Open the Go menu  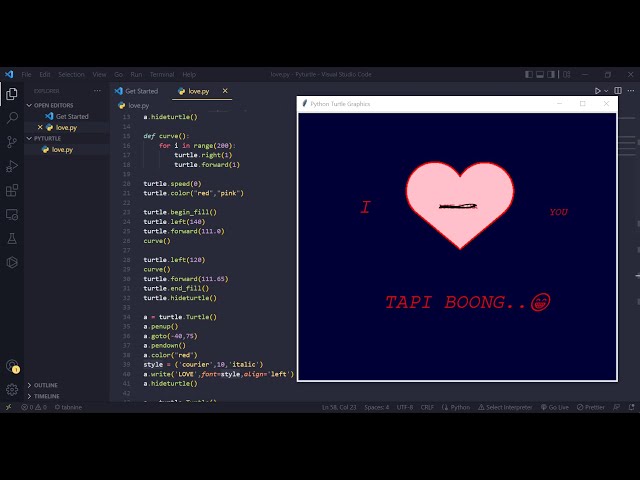(118, 74)
